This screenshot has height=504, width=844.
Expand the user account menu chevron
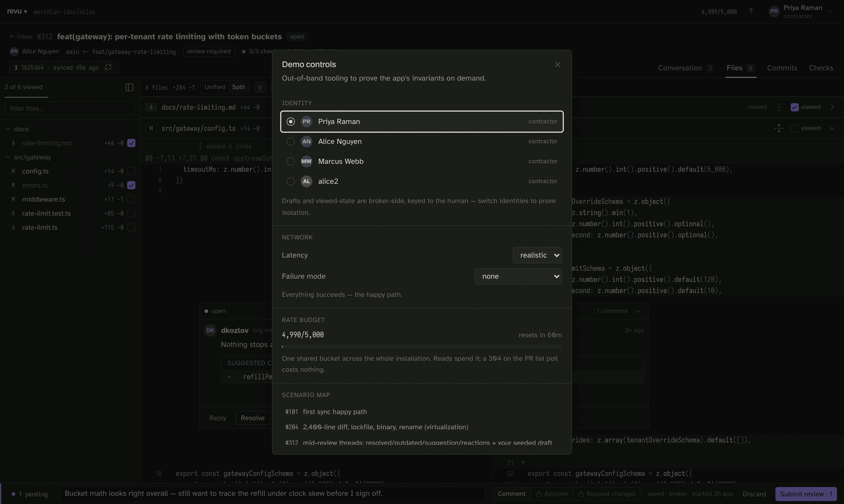pos(830,11)
